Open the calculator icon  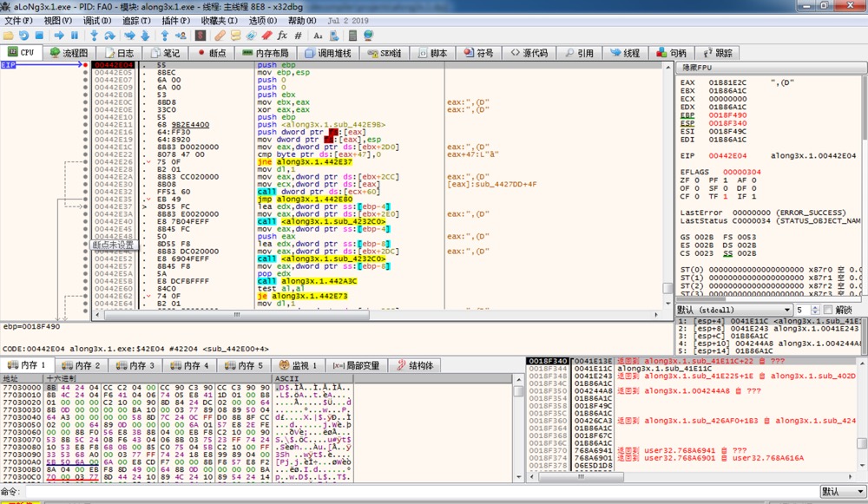point(352,36)
